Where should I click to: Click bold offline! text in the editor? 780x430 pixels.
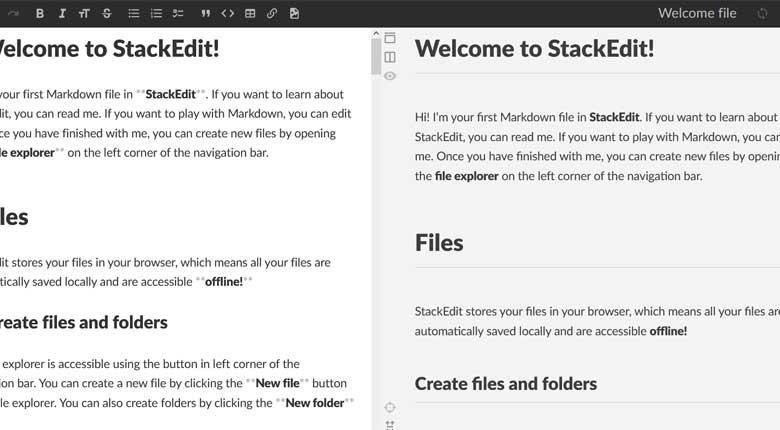click(224, 282)
